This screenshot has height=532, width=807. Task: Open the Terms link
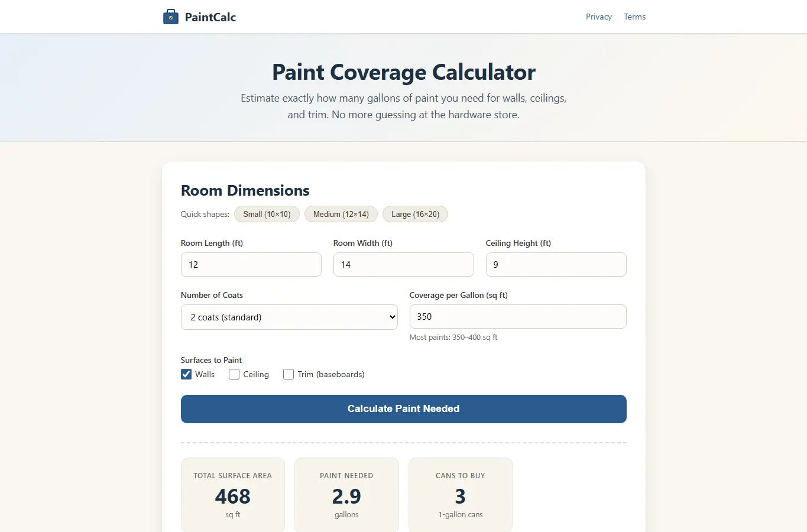[635, 17]
